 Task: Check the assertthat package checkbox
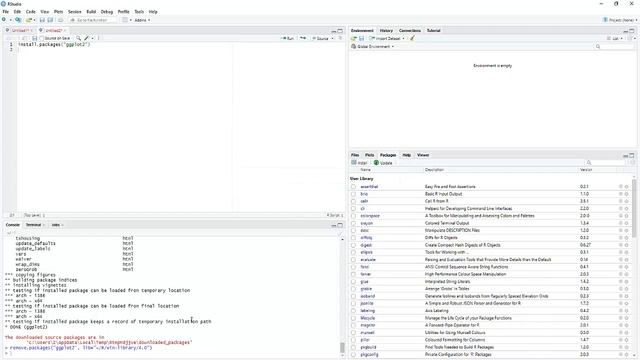tap(353, 187)
